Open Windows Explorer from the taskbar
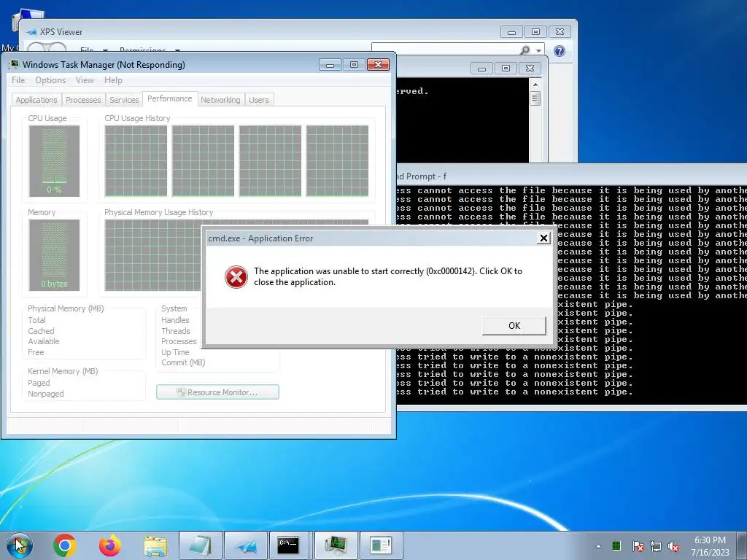The image size is (747, 560). point(155,545)
